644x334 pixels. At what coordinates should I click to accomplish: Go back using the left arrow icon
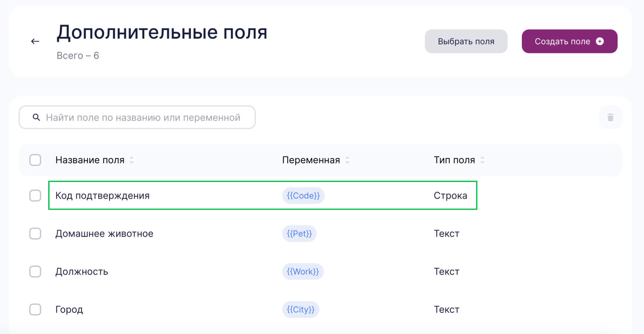(35, 41)
